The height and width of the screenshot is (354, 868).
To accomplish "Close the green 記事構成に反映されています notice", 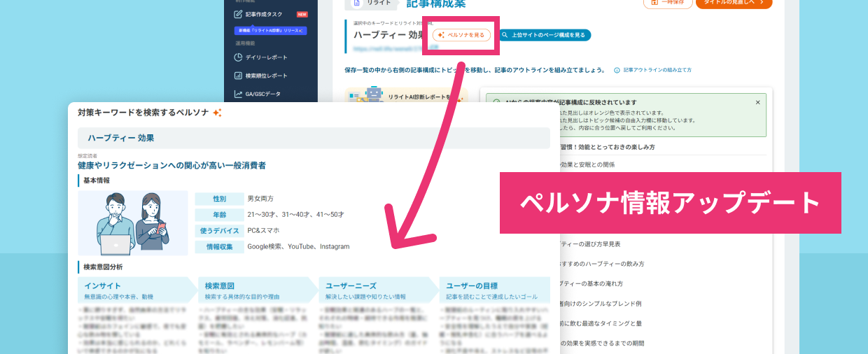I will point(757,102).
